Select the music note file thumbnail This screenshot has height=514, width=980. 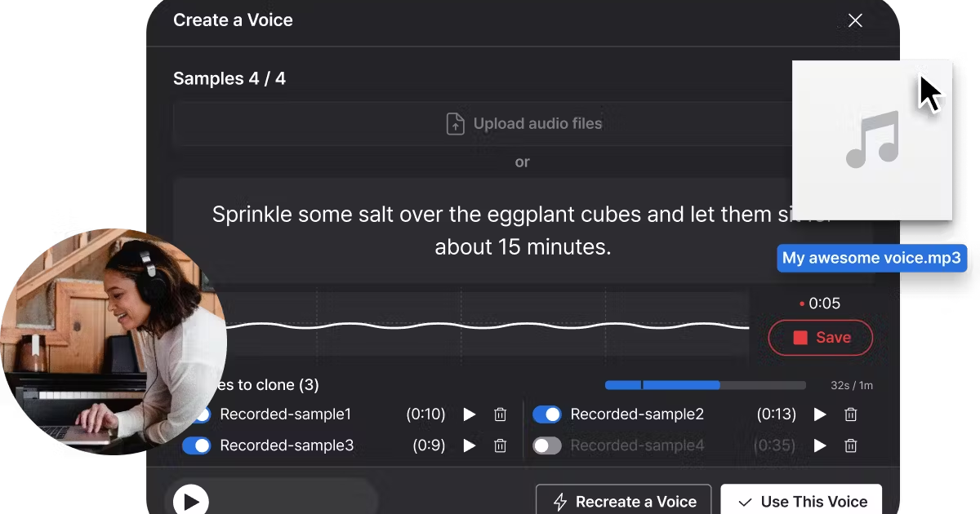tap(872, 140)
